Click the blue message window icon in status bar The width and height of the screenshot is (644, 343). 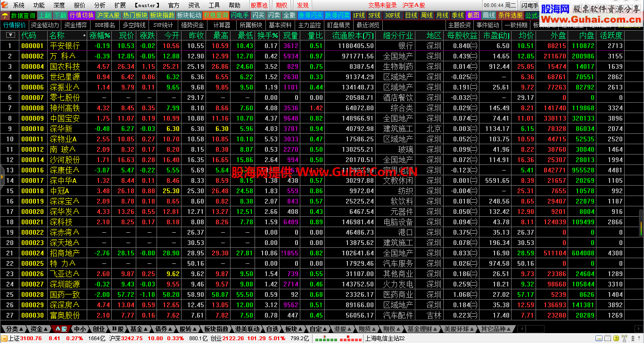pos(599,338)
